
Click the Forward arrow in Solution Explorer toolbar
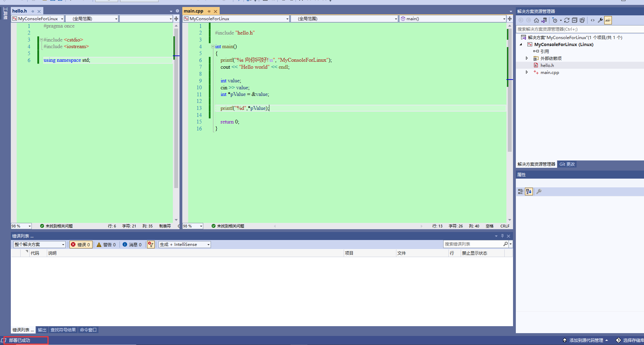(528, 20)
